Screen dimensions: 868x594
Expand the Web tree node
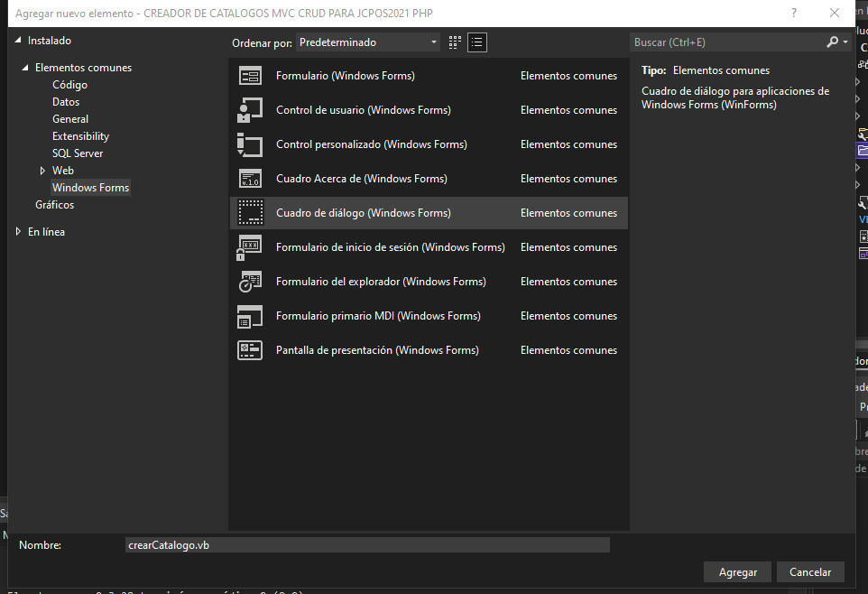click(x=42, y=171)
